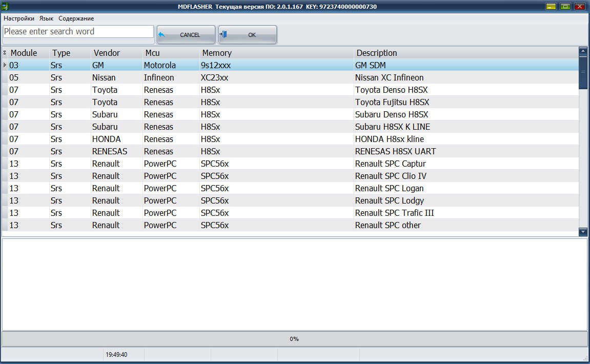Click the CANCEL button
This screenshot has width=590, height=364.
click(186, 35)
